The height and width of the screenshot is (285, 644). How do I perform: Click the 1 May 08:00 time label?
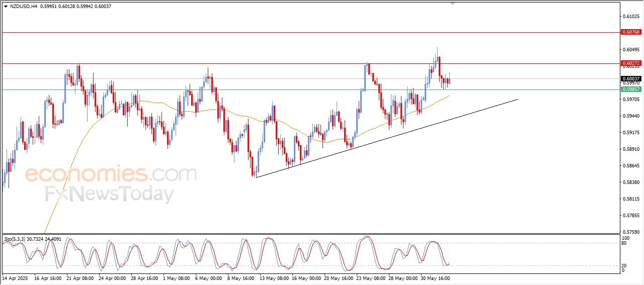point(177,277)
